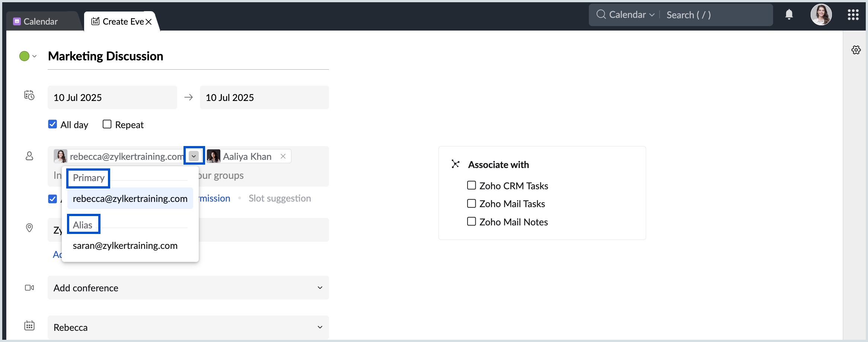Click the green event color swatch
This screenshot has width=868, height=342.
(x=24, y=56)
